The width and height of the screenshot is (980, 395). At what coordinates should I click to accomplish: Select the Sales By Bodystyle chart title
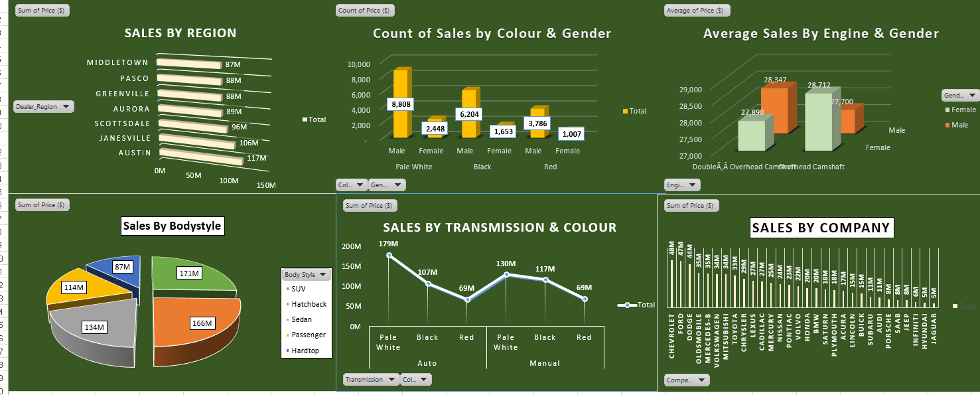point(172,226)
